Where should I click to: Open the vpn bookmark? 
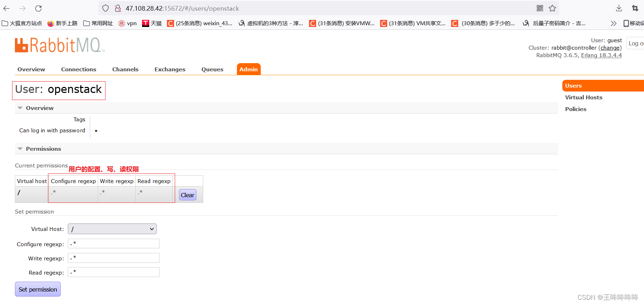[x=128, y=23]
